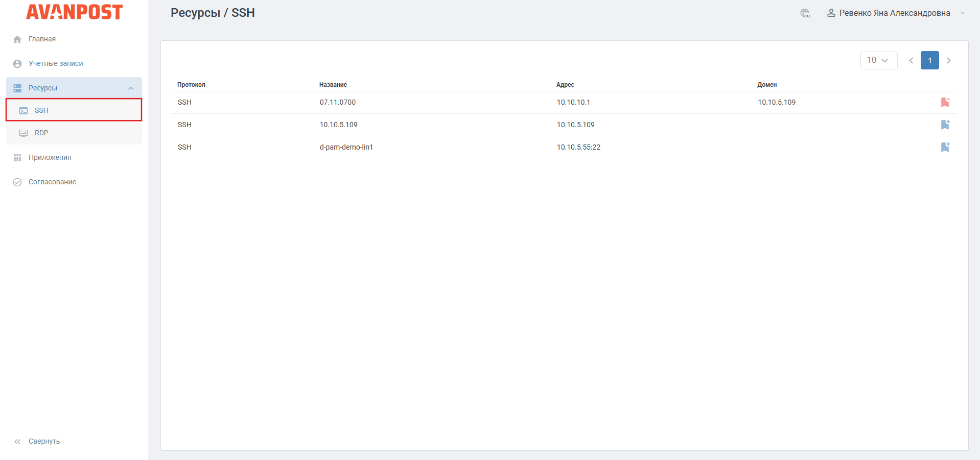Open the RDP resources item
The width and height of the screenshot is (980, 460).
pos(74,133)
